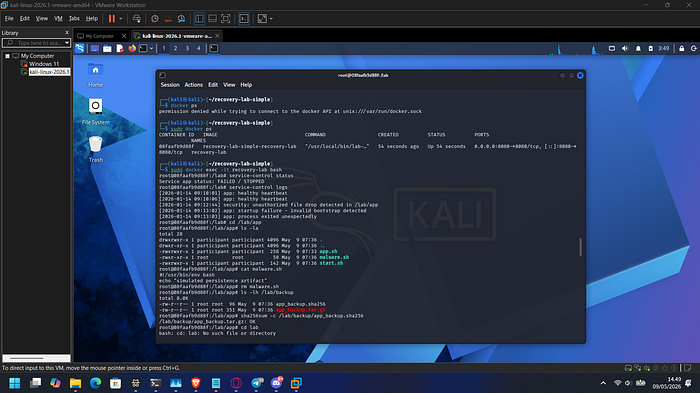Open the Kali file manager panel icon
The width and height of the screenshot is (700, 393).
[107, 48]
